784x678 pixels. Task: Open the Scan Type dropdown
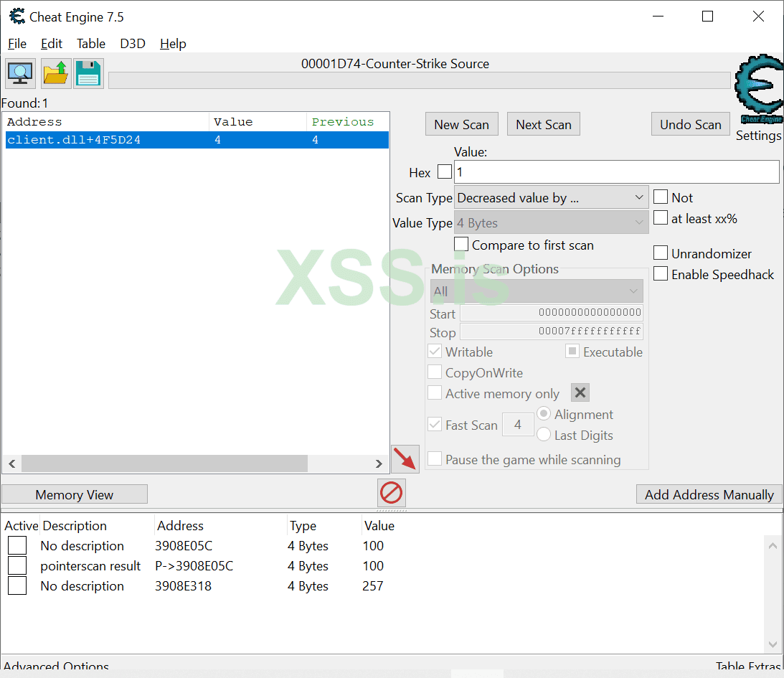click(x=551, y=198)
